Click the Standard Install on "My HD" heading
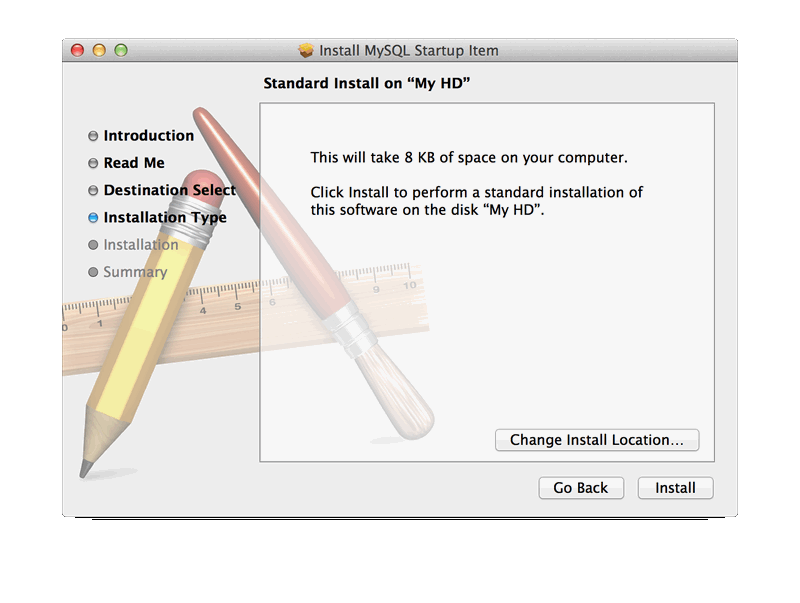This screenshot has width=800, height=603. [x=366, y=83]
